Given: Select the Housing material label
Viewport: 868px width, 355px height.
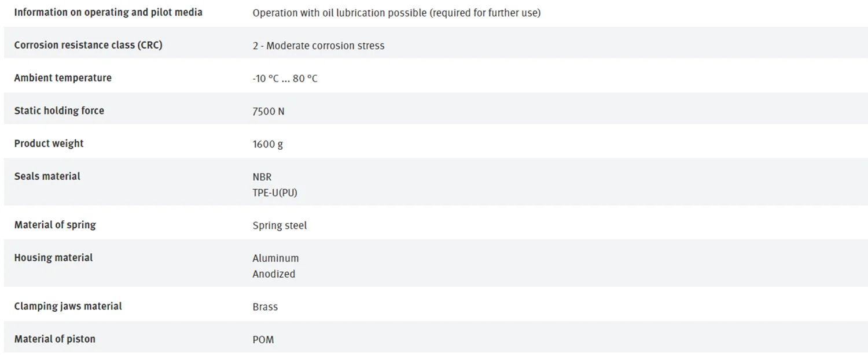Looking at the screenshot, I should coord(53,258).
